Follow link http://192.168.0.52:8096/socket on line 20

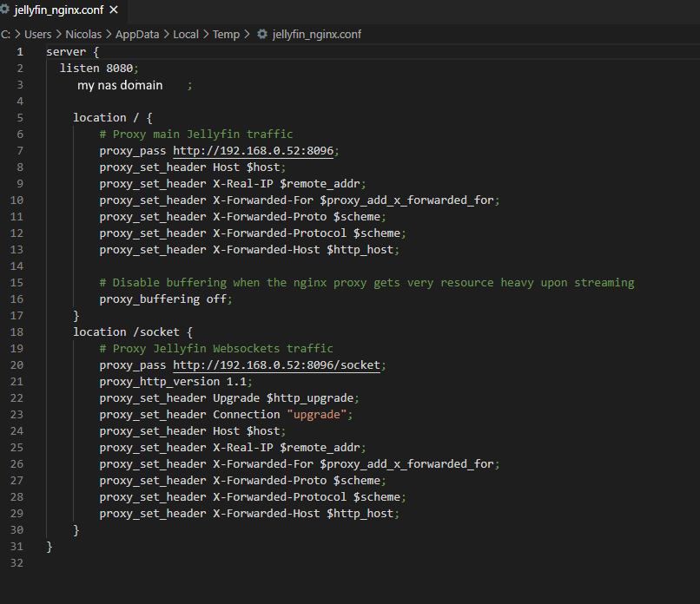coord(276,364)
